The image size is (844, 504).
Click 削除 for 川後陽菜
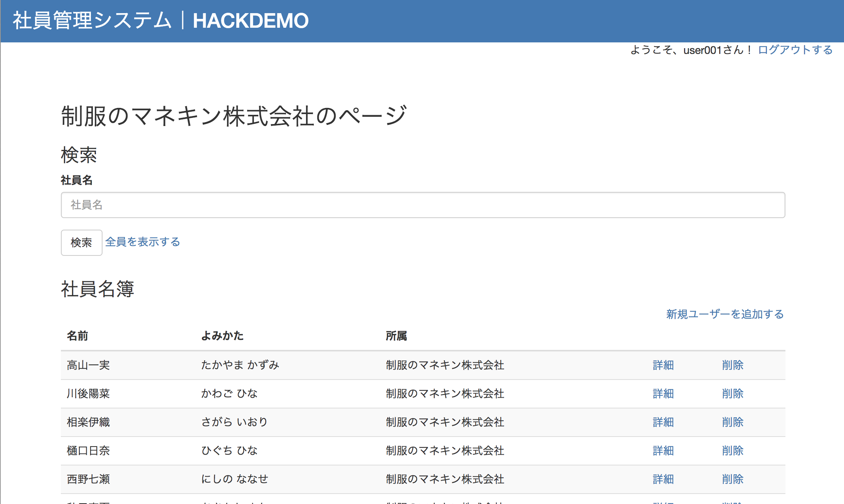pos(733,394)
